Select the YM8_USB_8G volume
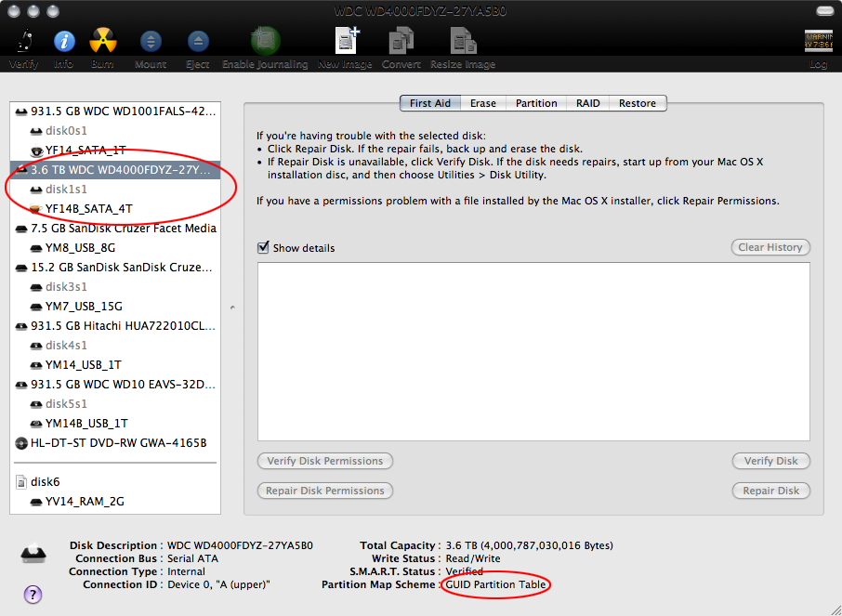Screen dimensions: 842x616 pos(115,247)
